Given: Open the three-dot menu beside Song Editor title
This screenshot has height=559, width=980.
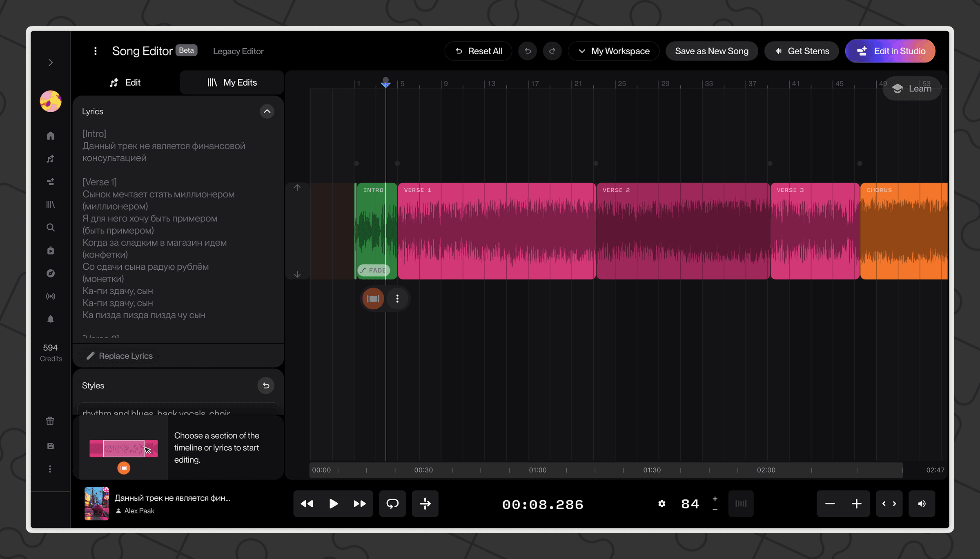Looking at the screenshot, I should point(96,51).
